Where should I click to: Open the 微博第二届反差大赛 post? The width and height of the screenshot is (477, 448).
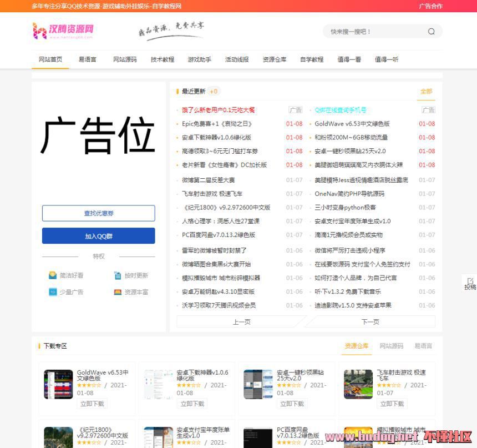point(209,180)
